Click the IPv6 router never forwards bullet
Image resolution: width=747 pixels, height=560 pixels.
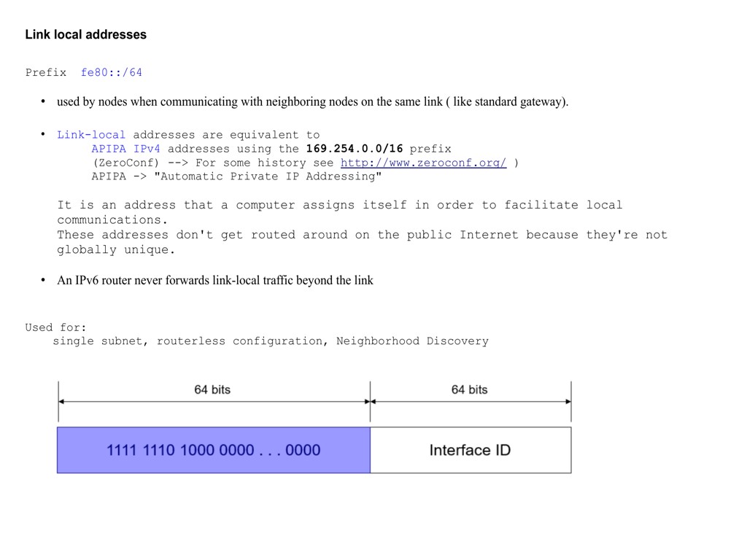(x=215, y=280)
